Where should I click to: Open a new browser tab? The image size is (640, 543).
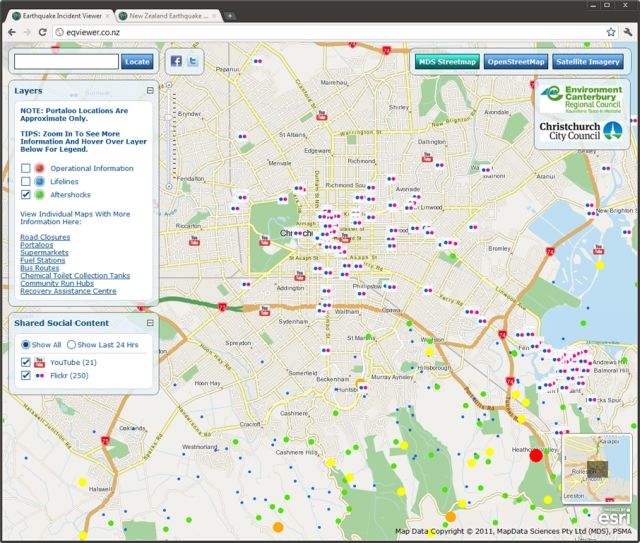tap(230, 16)
